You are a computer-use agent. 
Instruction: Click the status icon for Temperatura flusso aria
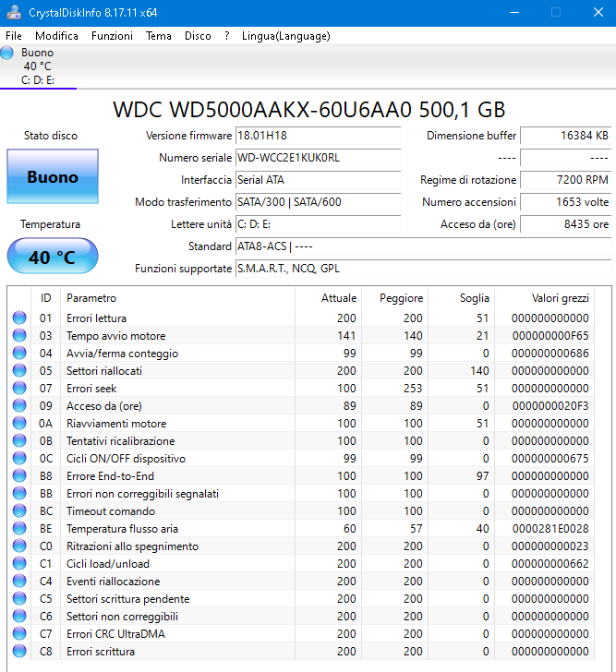(19, 528)
